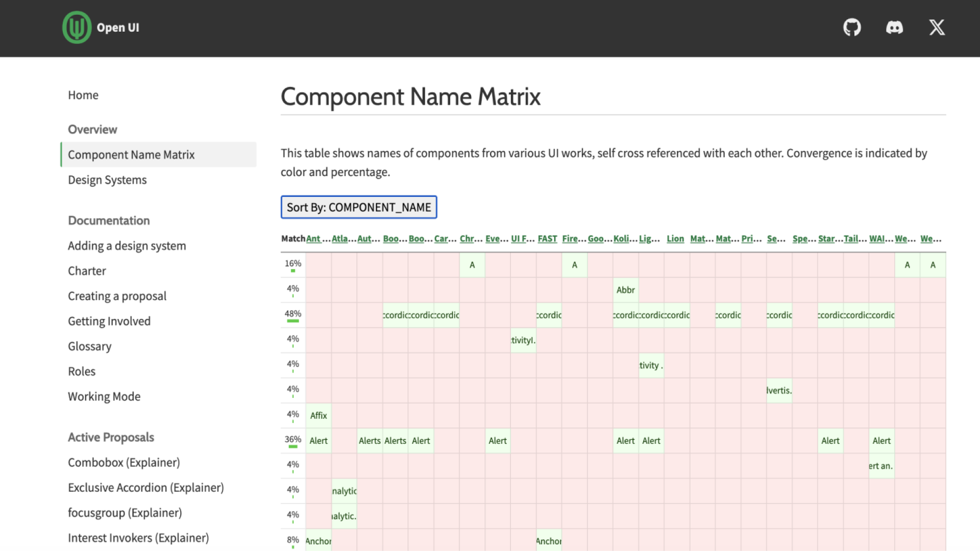Click the 'Pri...' column header link
This screenshot has height=551, width=980.
pos(752,239)
